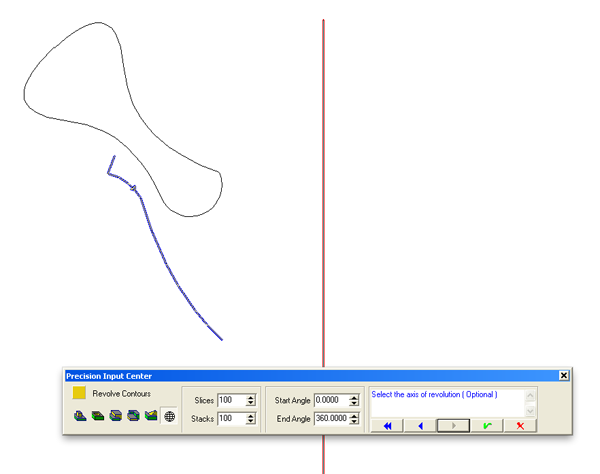Click the 'Revolve Contours' label

tap(121, 394)
